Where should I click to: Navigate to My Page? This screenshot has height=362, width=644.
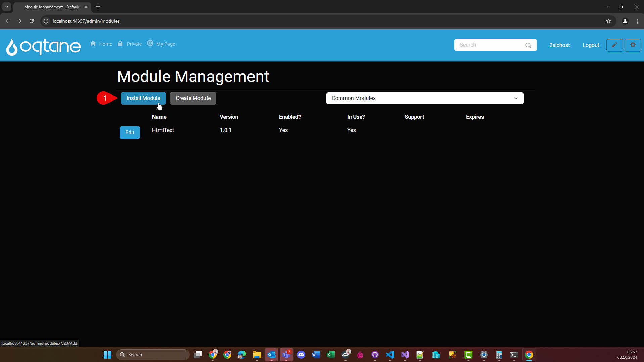pos(162,44)
